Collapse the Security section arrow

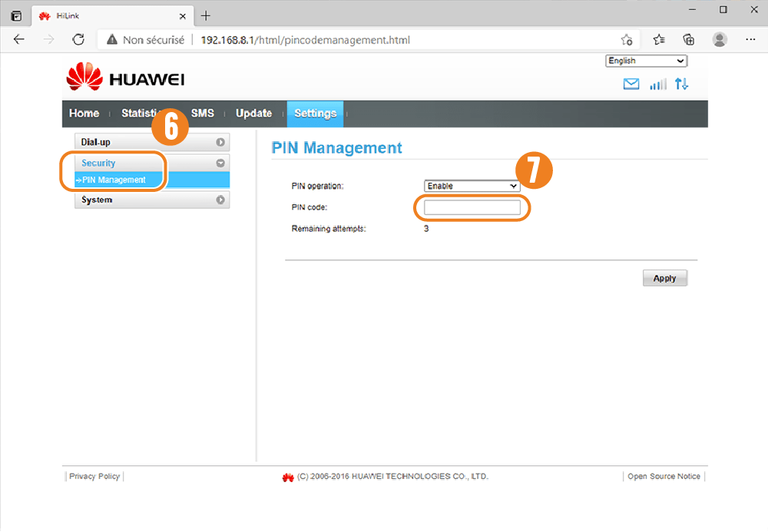220,163
